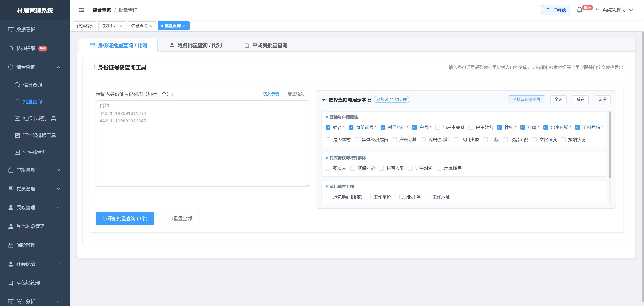The height and width of the screenshot is (306, 644).
Task: Switch to 姓名批量查询 / 比对 tab
Action: click(196, 45)
